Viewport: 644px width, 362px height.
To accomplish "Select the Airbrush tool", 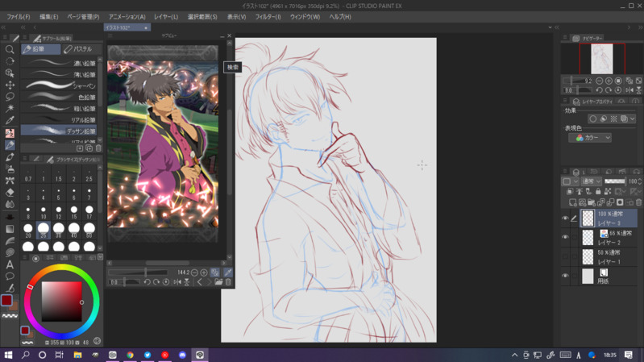I will click(x=10, y=169).
